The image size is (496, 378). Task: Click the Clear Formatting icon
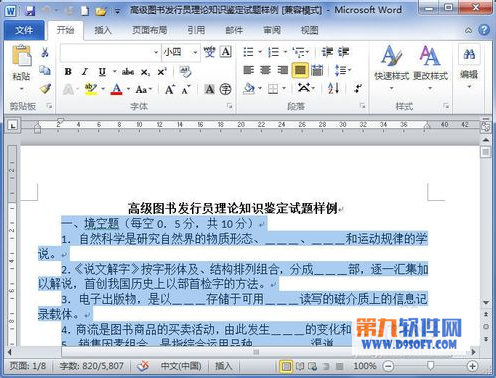coord(185,71)
